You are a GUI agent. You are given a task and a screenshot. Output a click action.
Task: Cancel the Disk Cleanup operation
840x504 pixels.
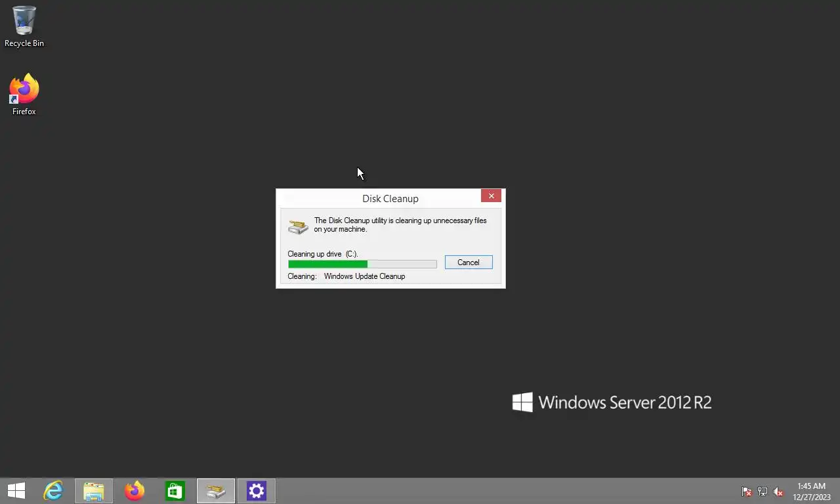[469, 262]
